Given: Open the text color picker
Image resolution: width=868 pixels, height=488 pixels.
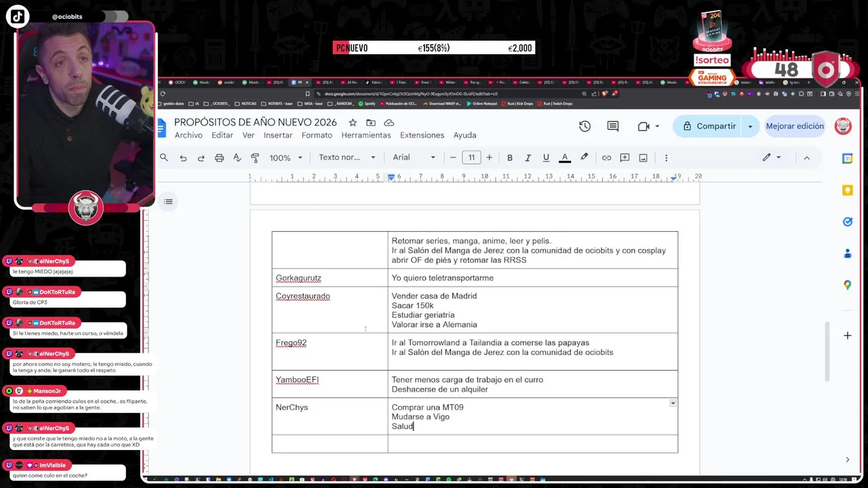Looking at the screenshot, I should tap(564, 158).
